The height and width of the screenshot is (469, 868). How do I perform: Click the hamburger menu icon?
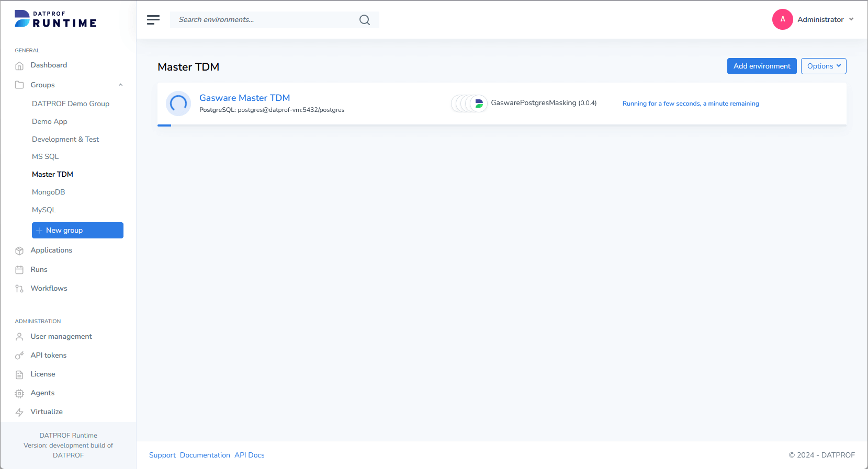pos(153,20)
